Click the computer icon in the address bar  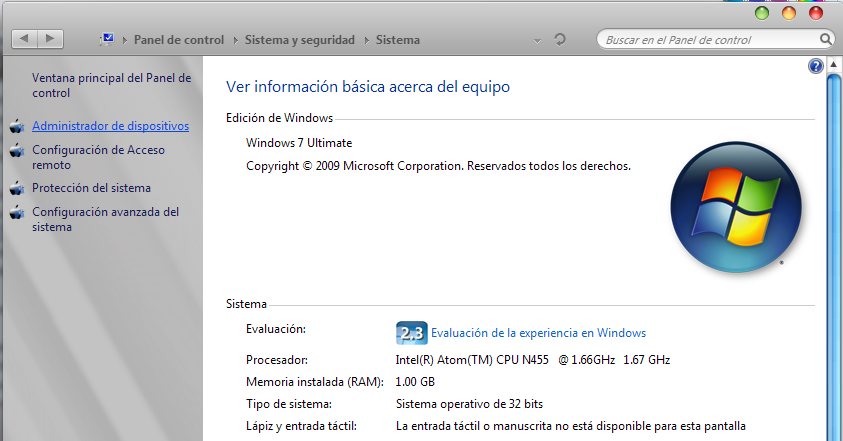point(107,39)
